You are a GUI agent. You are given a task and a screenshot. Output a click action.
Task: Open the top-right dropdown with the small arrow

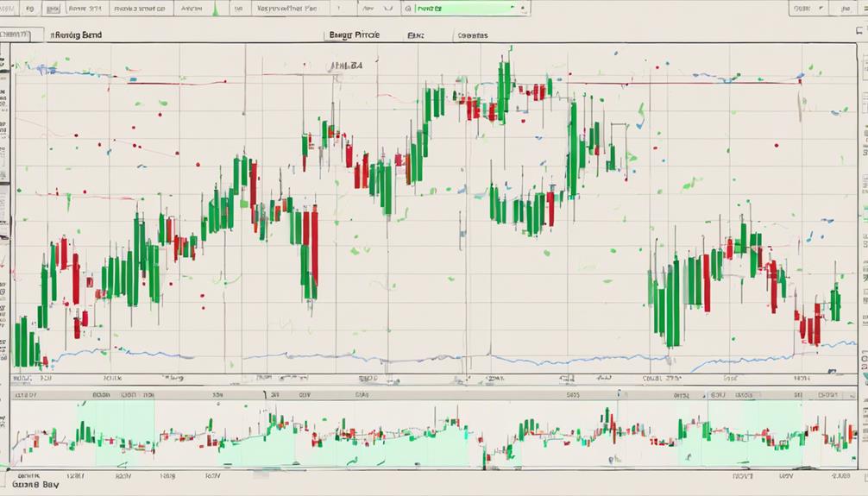[808, 9]
